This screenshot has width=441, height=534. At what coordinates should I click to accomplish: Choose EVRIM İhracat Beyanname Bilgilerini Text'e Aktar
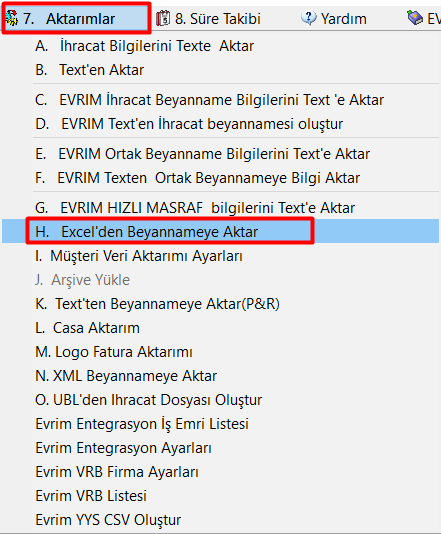point(220,100)
